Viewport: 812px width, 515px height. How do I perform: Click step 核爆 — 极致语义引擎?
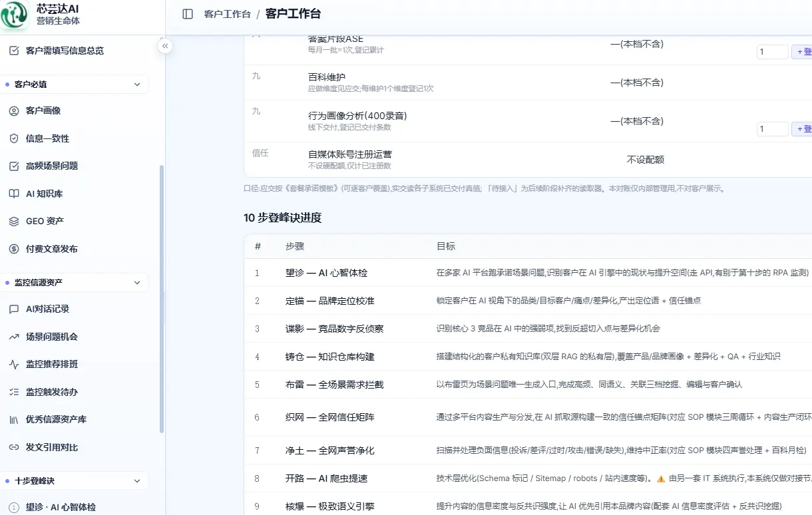[330, 506]
